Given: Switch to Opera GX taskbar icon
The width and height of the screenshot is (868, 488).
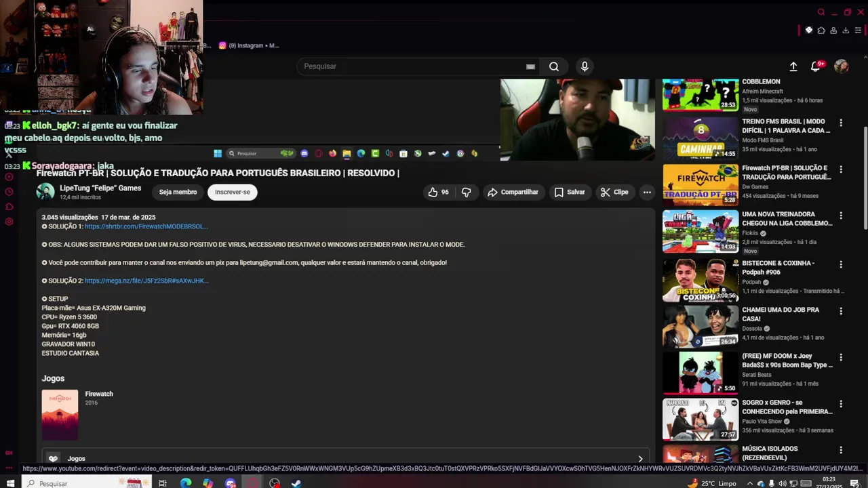Looking at the screenshot, I should 252,483.
